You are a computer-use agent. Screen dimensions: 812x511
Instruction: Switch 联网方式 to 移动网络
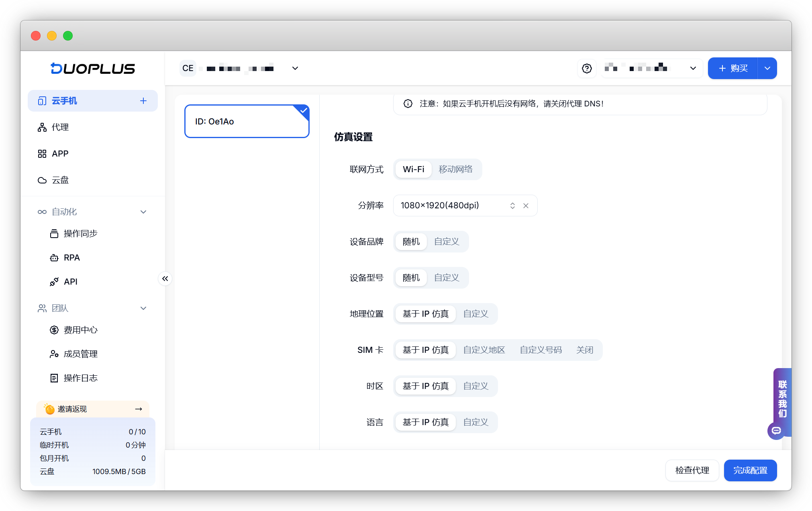pyautogui.click(x=455, y=169)
